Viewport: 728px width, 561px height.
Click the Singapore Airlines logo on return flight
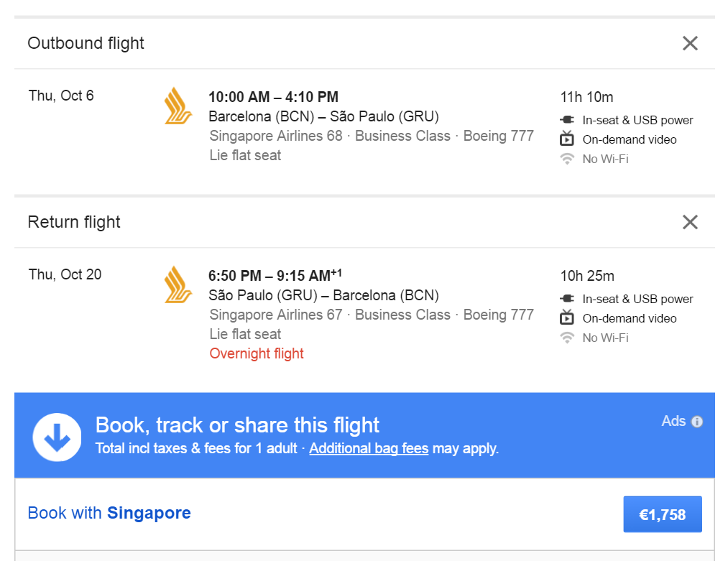point(178,284)
